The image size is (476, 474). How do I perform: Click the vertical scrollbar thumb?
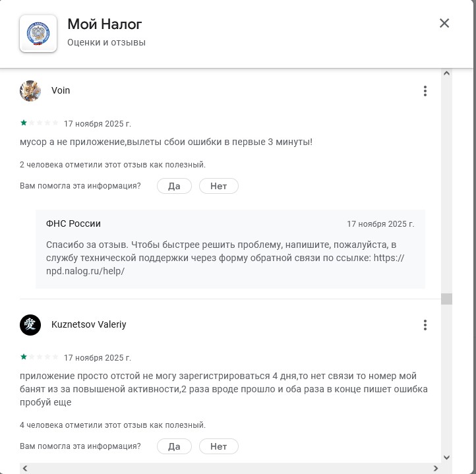click(x=446, y=299)
